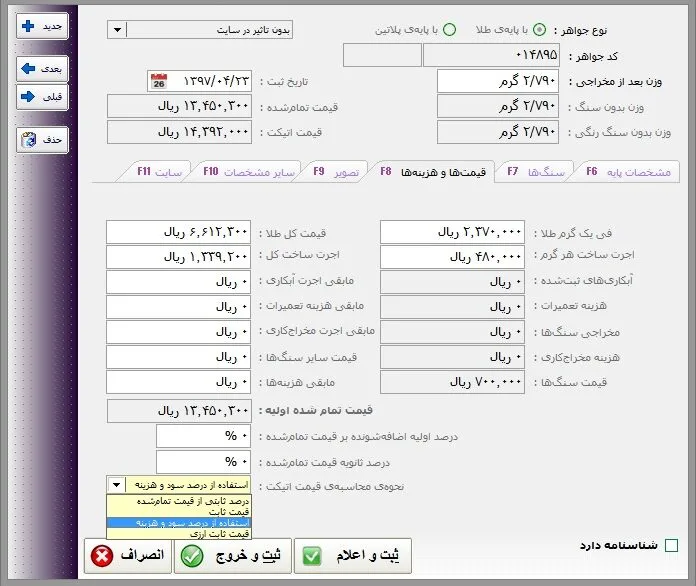This screenshot has width=696, height=586.
Task: Choose قیمت ثابت option in list
Action: 179,512
